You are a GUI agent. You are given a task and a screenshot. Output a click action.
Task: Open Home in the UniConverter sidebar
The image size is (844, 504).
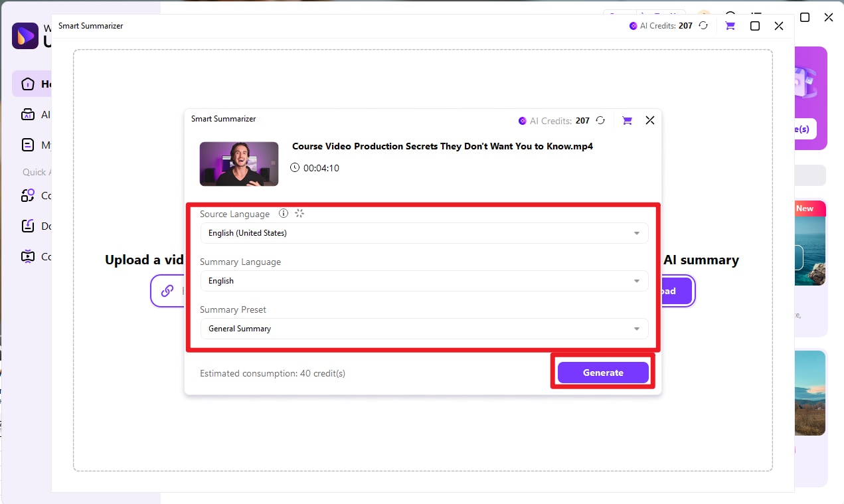coord(33,84)
